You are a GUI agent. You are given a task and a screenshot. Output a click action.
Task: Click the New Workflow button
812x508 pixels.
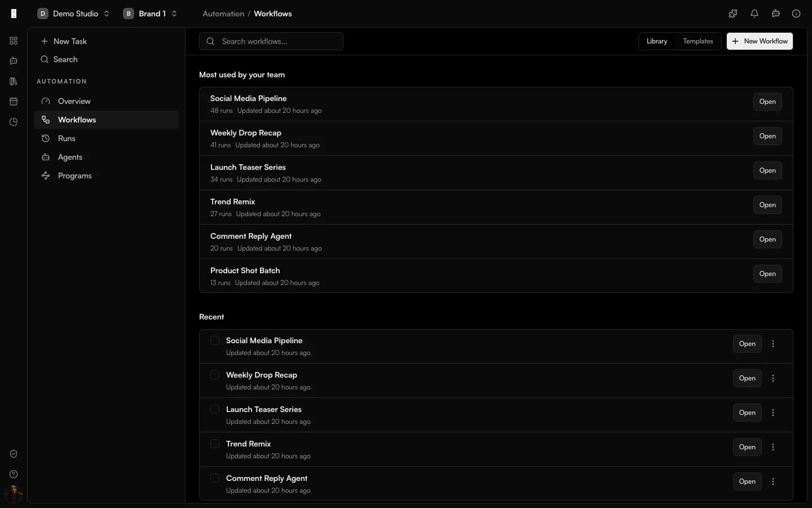760,41
